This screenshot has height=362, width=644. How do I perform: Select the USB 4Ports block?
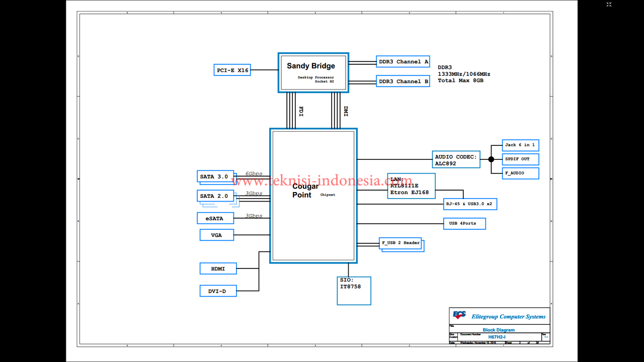[464, 223]
